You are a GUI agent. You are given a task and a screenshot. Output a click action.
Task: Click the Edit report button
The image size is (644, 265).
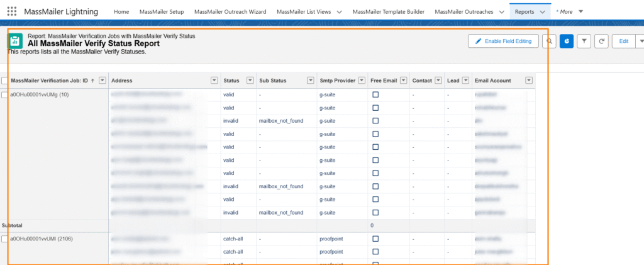pyautogui.click(x=624, y=41)
